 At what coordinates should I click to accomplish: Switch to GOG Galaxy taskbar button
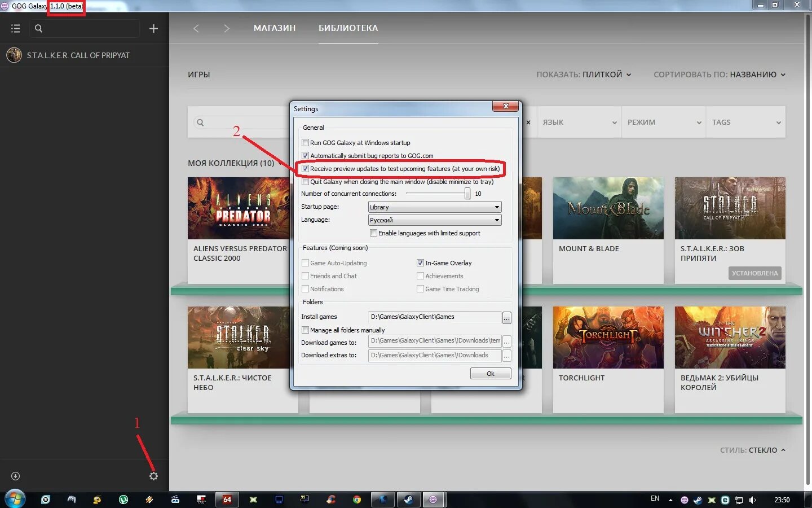[x=433, y=500]
